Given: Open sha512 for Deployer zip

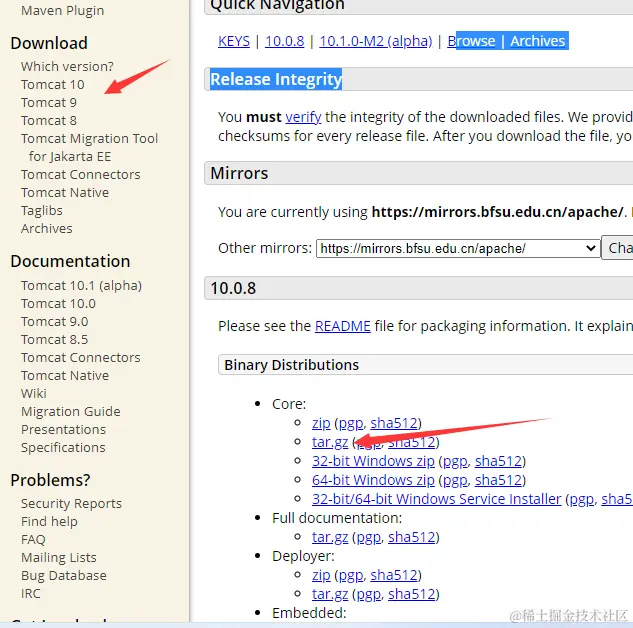Looking at the screenshot, I should (x=394, y=575).
